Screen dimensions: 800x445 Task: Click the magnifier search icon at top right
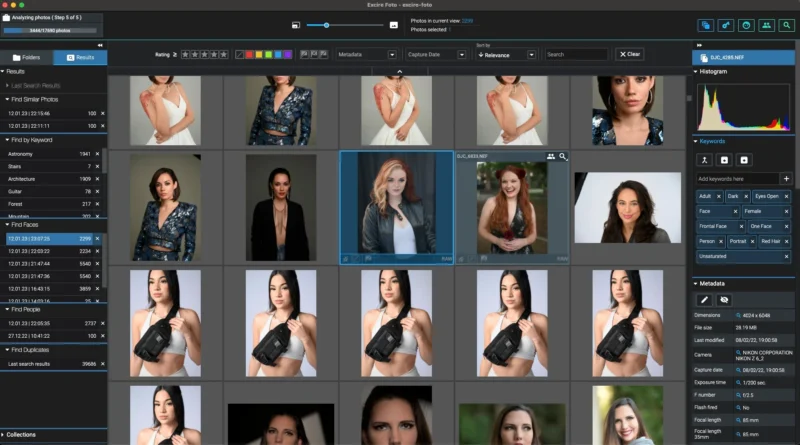coord(787,25)
